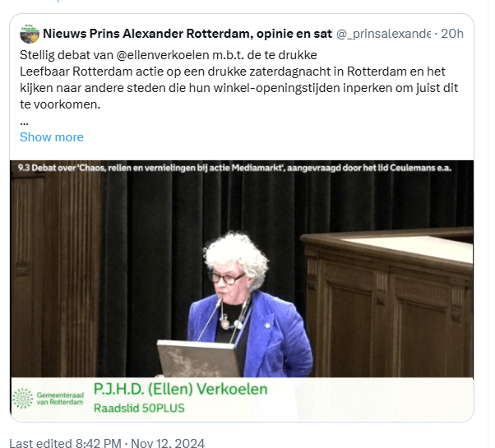The height and width of the screenshot is (448, 495).
Task: Click the quoted tweet body text
Action: click(239, 80)
